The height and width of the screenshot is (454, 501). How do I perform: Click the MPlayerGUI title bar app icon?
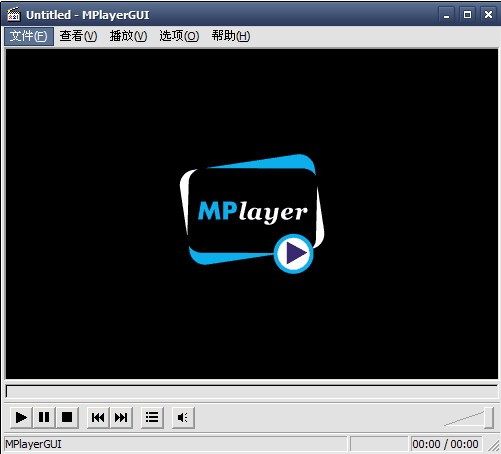point(14,15)
